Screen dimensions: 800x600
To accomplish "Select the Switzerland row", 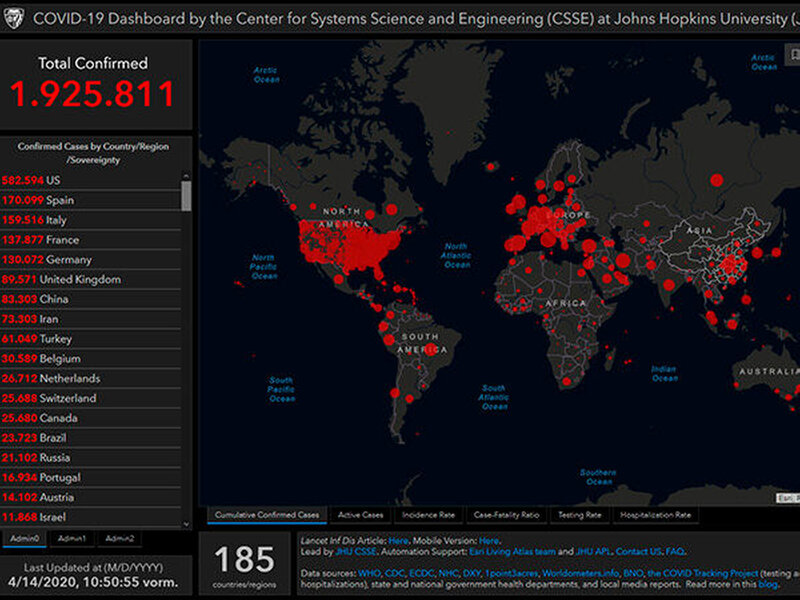I will click(91, 398).
